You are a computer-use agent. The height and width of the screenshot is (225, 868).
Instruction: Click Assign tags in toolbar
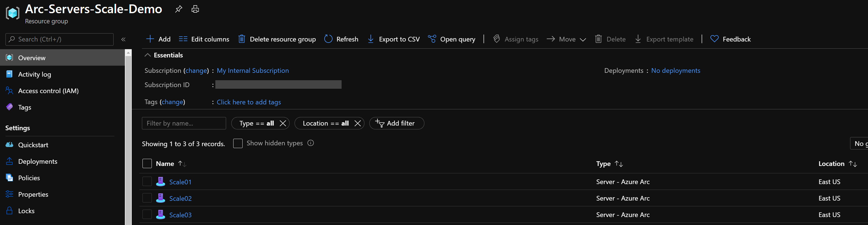pos(515,39)
